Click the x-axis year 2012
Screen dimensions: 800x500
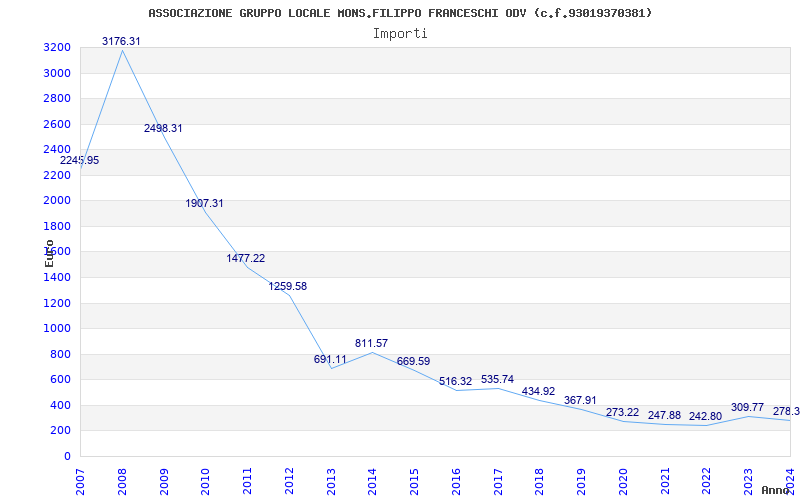click(x=289, y=481)
